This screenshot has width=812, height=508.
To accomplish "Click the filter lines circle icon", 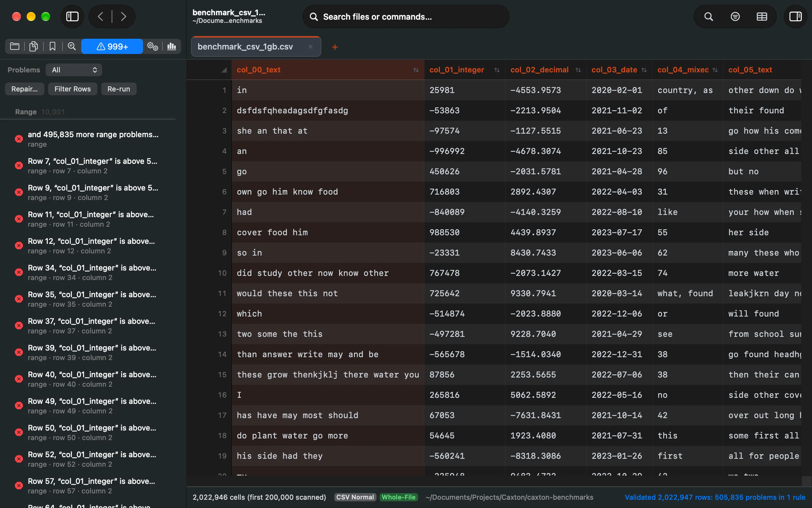I will tap(735, 17).
